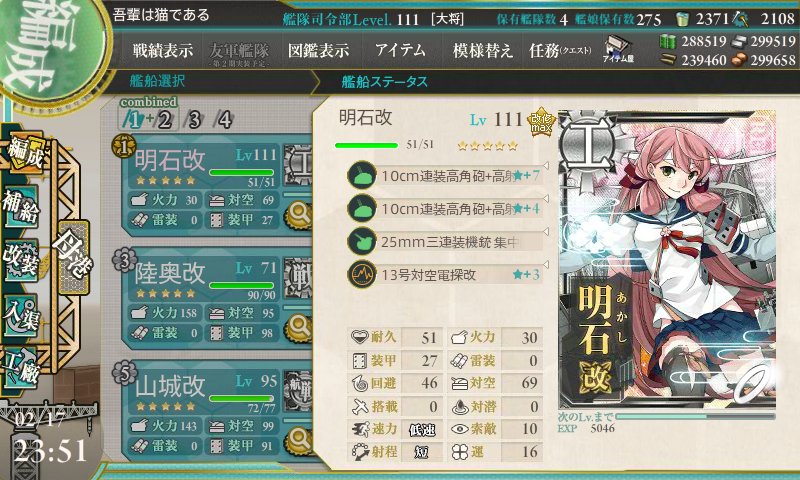The width and height of the screenshot is (800, 480).
Task: Select fleet number 3 tab
Action: click(x=194, y=120)
